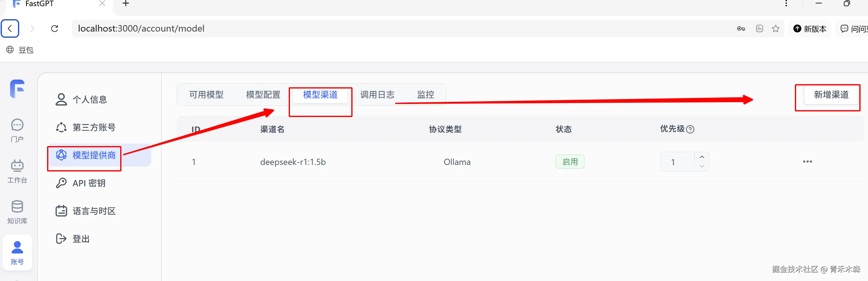Open the 模型配置 tab
The width and height of the screenshot is (868, 281).
pyautogui.click(x=263, y=95)
